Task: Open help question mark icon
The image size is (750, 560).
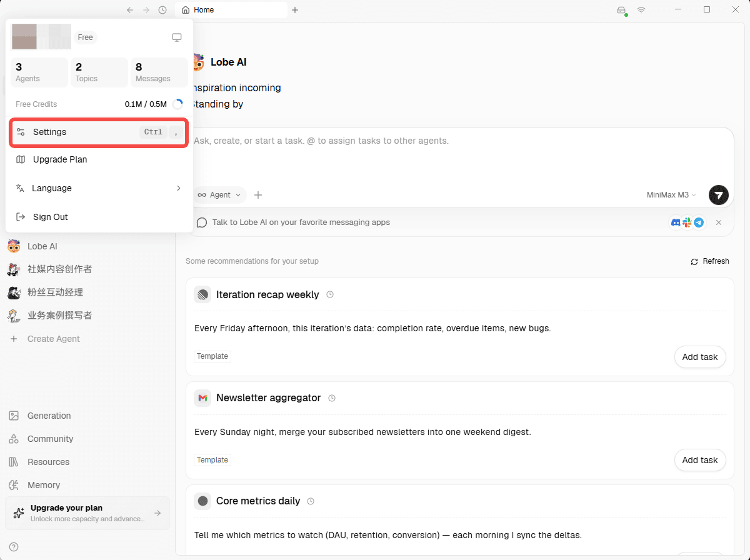Action: (14, 547)
